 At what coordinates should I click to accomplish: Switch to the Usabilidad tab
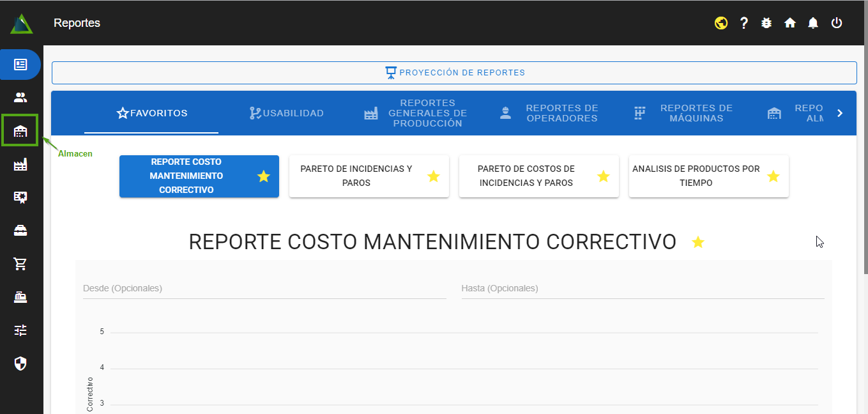(x=287, y=113)
